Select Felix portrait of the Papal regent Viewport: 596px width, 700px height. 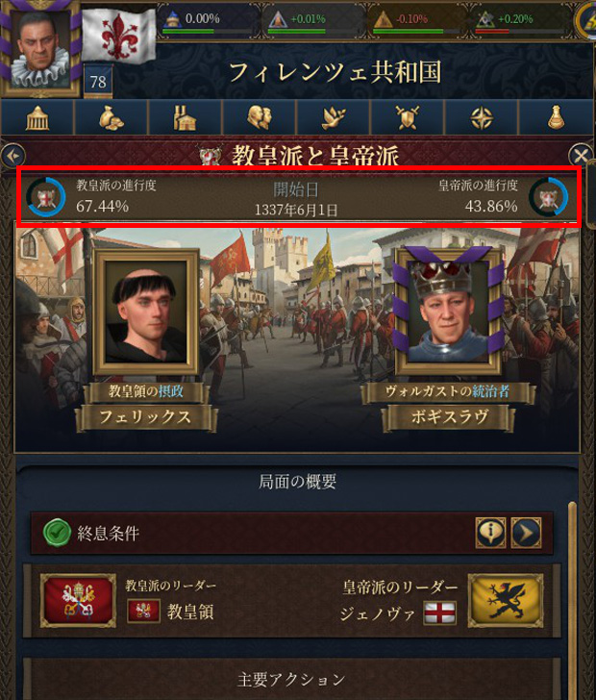click(x=145, y=312)
